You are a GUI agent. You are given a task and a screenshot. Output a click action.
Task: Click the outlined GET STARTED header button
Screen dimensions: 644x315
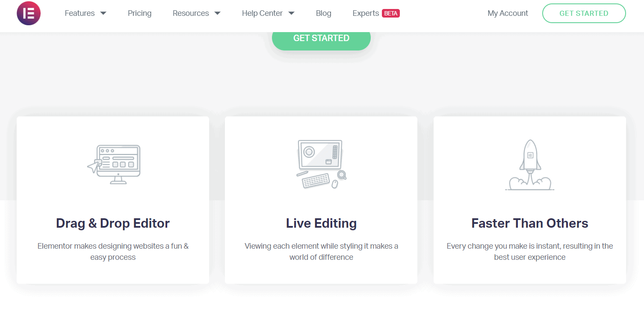pyautogui.click(x=584, y=13)
